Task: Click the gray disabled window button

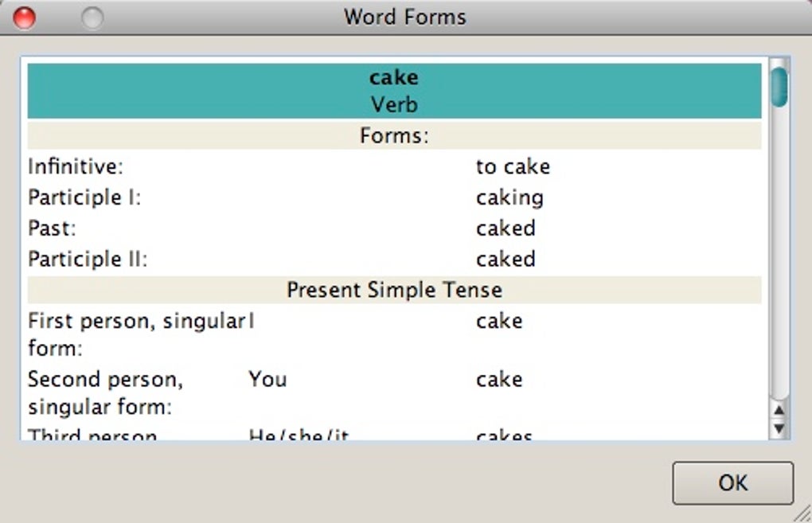Action: click(x=92, y=18)
